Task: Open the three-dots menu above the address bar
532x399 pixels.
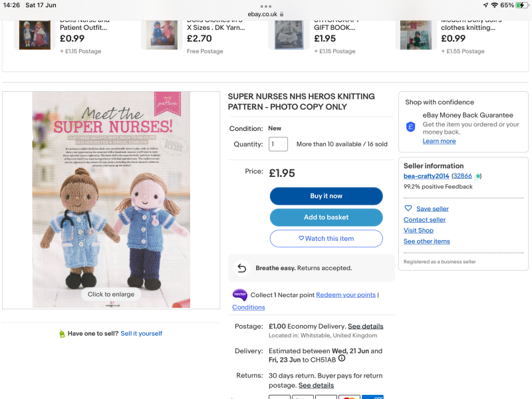Action: tap(265, 5)
